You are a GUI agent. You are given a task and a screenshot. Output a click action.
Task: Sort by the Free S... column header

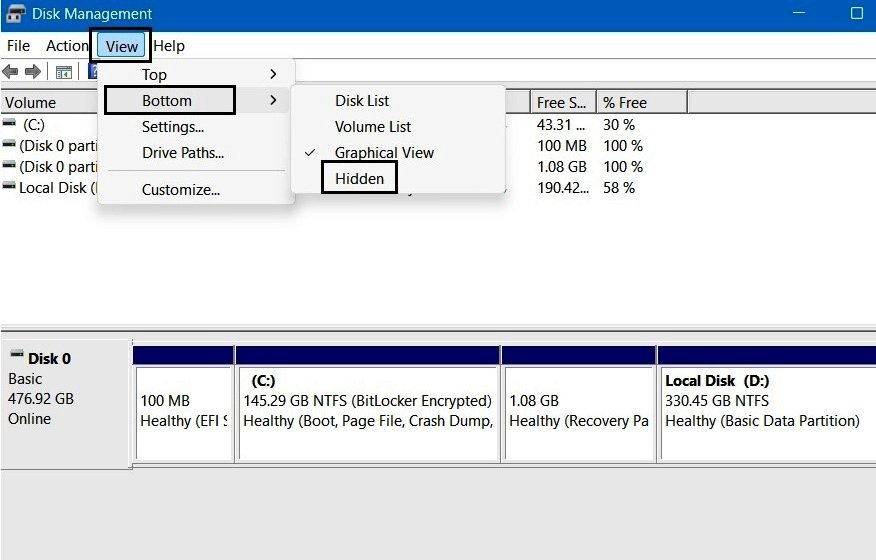coord(563,102)
